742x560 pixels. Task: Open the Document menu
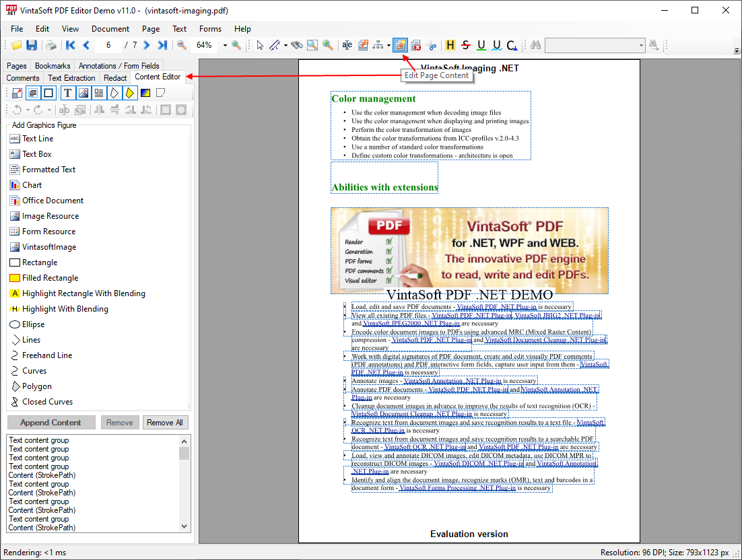point(110,29)
